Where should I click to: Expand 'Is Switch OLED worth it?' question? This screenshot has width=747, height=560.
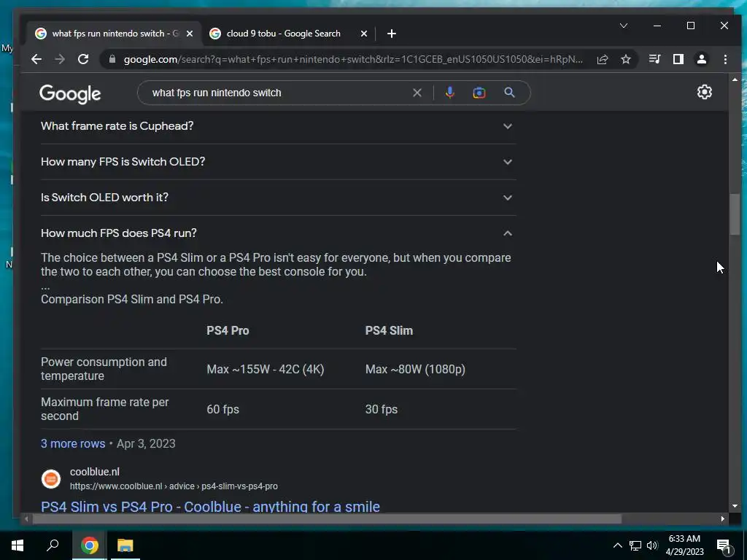click(278, 198)
